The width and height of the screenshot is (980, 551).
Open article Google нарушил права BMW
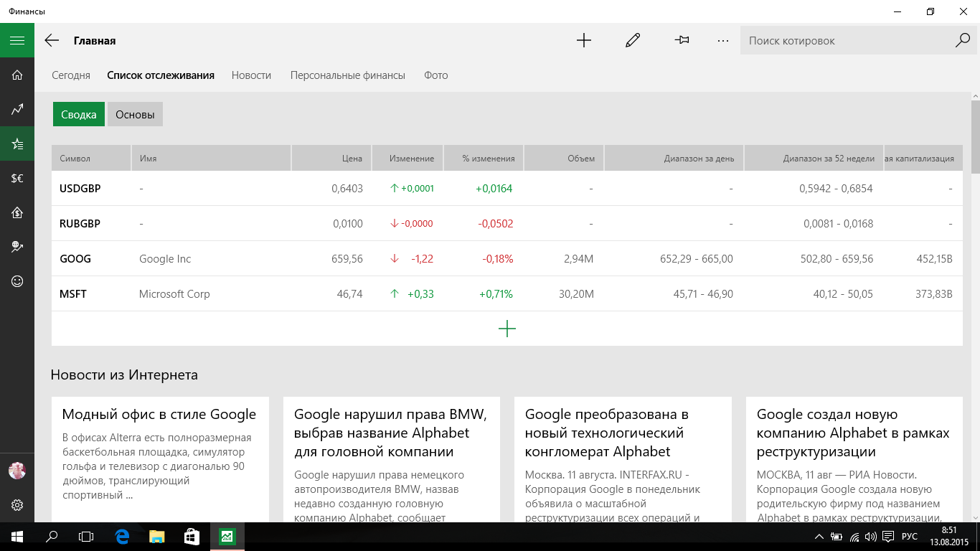392,459
